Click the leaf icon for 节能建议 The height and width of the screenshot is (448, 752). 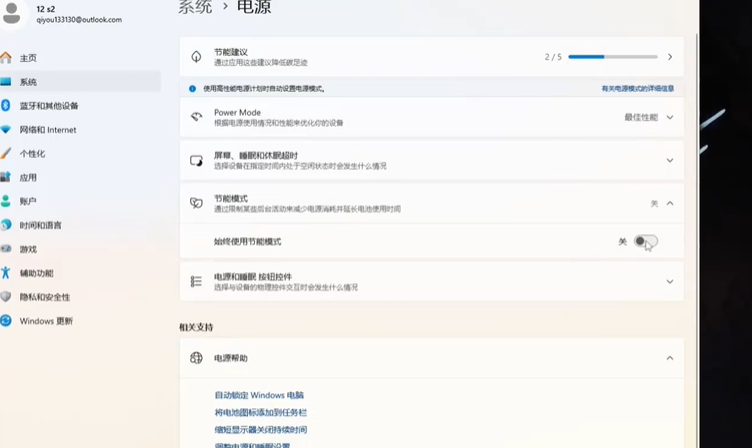point(196,57)
